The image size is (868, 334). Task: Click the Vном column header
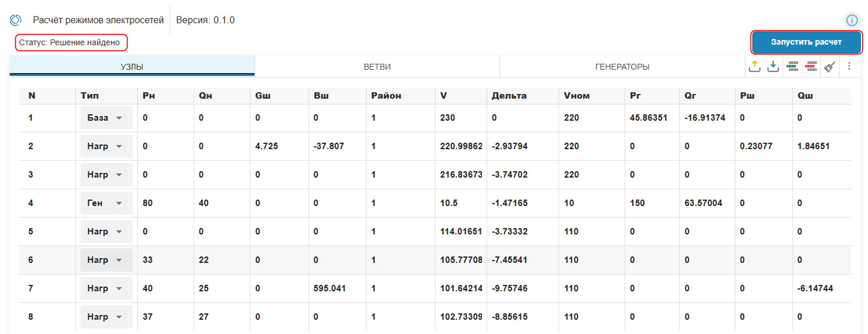pyautogui.click(x=577, y=95)
